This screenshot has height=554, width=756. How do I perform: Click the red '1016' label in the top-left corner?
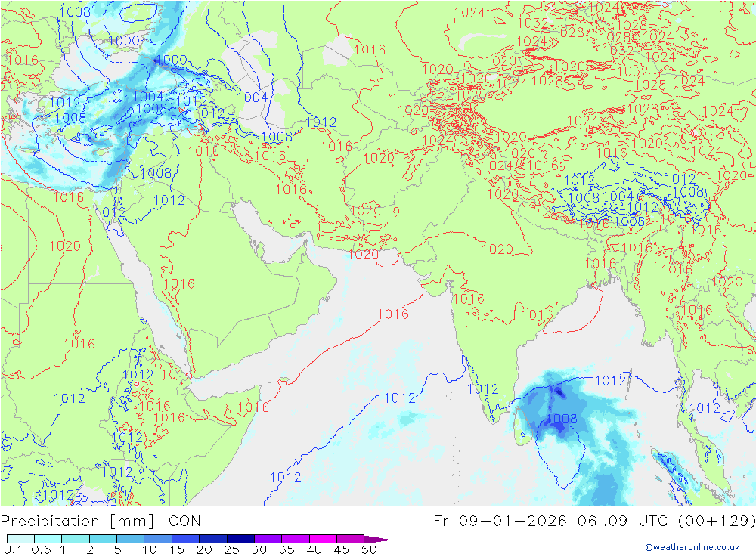(x=23, y=60)
